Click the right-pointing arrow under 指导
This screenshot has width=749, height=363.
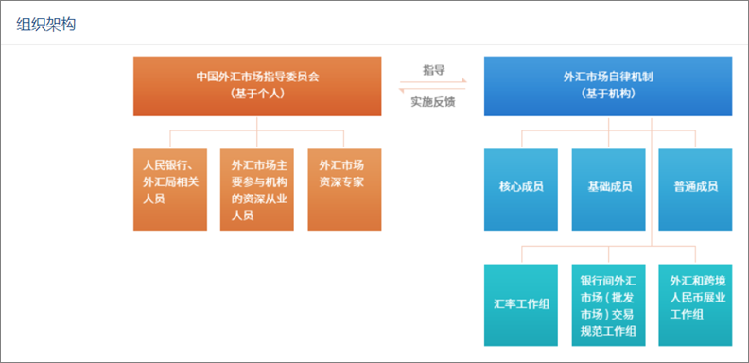(433, 81)
